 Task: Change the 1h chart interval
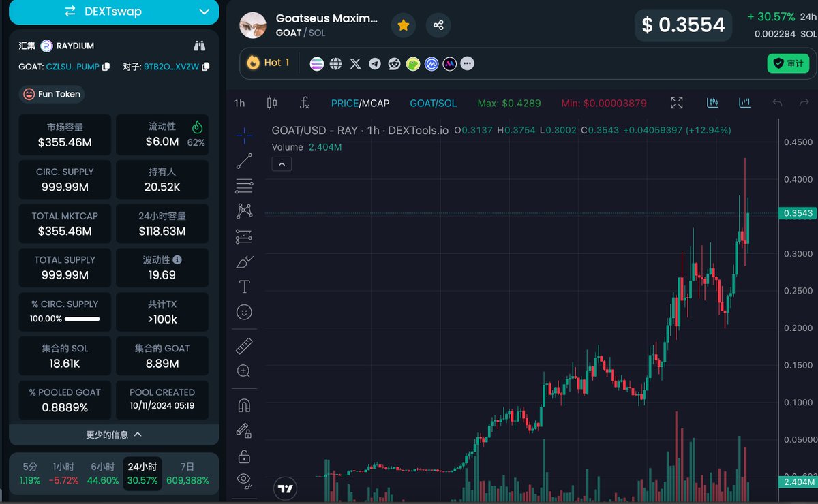coord(239,104)
